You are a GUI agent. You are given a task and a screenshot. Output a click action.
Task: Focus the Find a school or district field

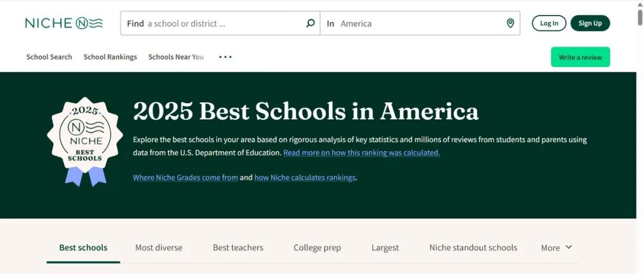click(x=220, y=23)
